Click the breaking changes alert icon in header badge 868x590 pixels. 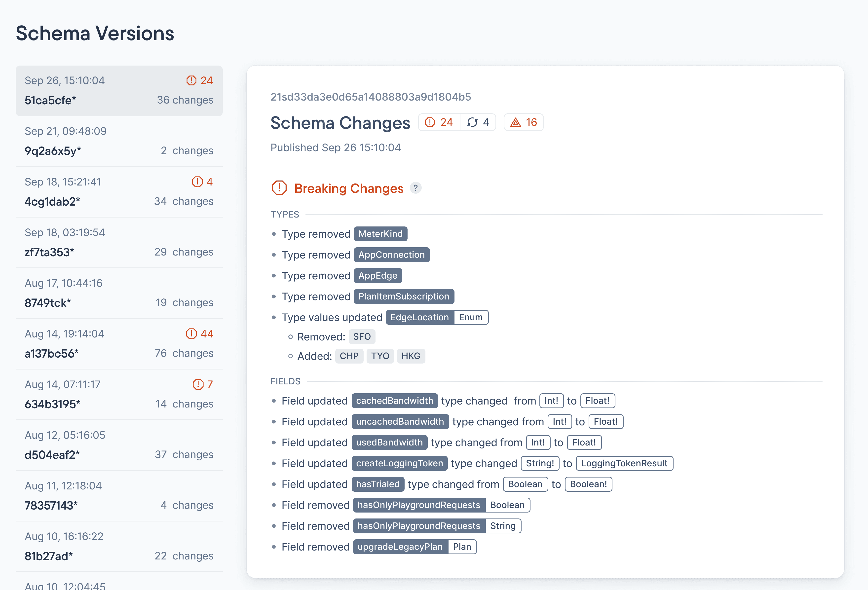(430, 122)
